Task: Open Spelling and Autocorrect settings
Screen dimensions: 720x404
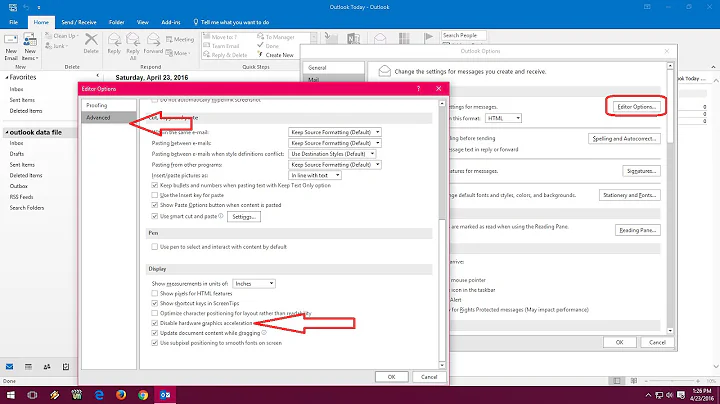Action: click(x=624, y=139)
